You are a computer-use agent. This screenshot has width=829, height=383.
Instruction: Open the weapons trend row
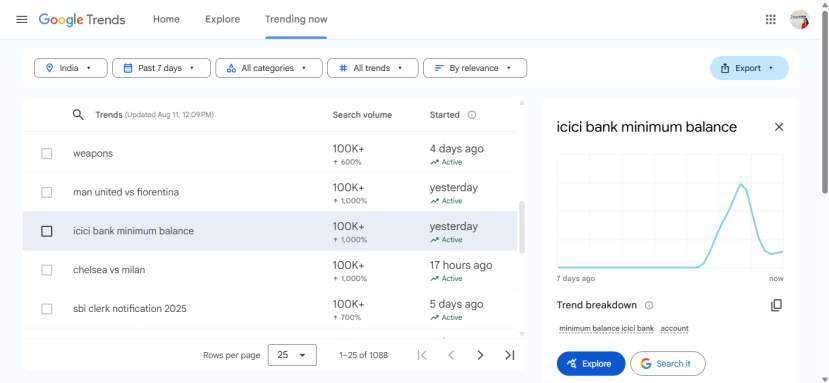tap(270, 153)
